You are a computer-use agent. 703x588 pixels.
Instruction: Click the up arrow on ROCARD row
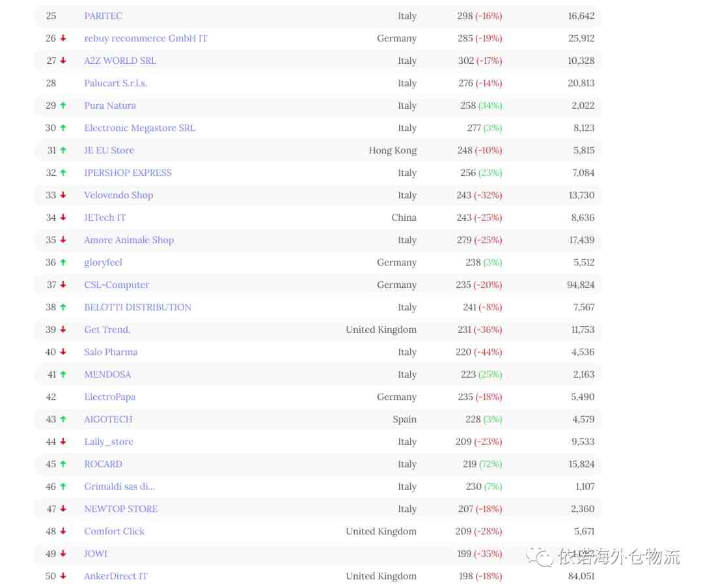[63, 465]
